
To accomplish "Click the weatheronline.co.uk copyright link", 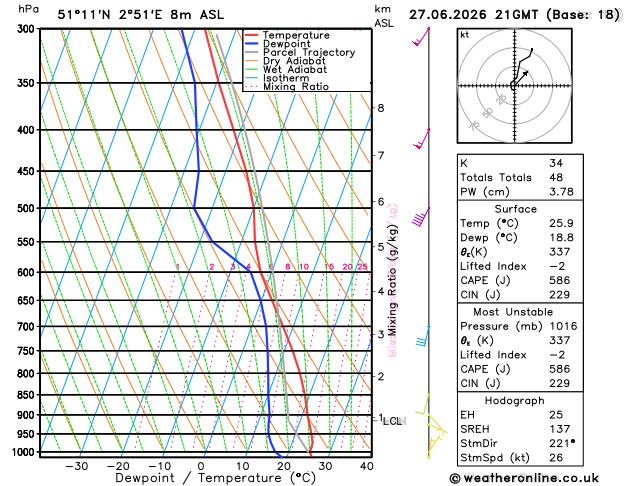I will click(524, 478).
